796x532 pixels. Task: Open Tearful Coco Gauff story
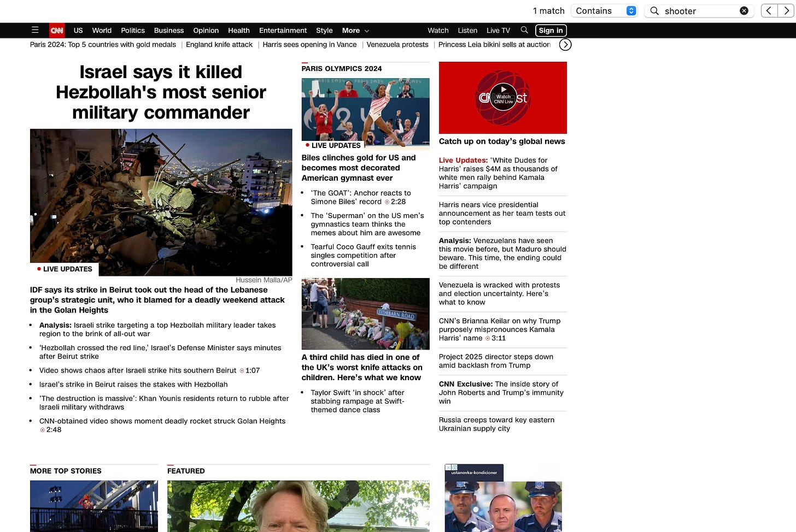click(364, 255)
